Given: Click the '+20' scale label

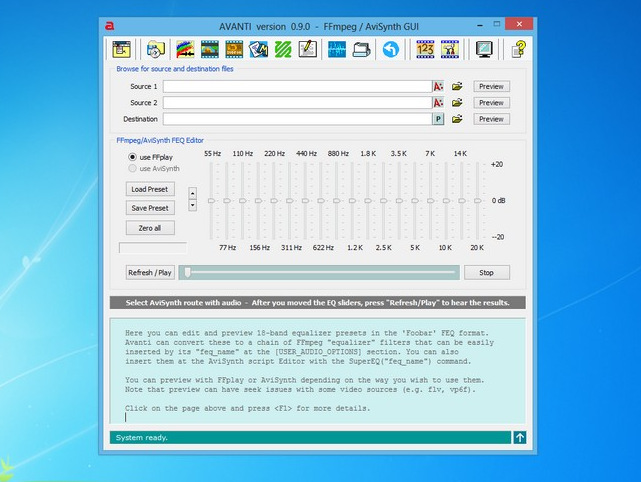Looking at the screenshot, I should pos(497,164).
